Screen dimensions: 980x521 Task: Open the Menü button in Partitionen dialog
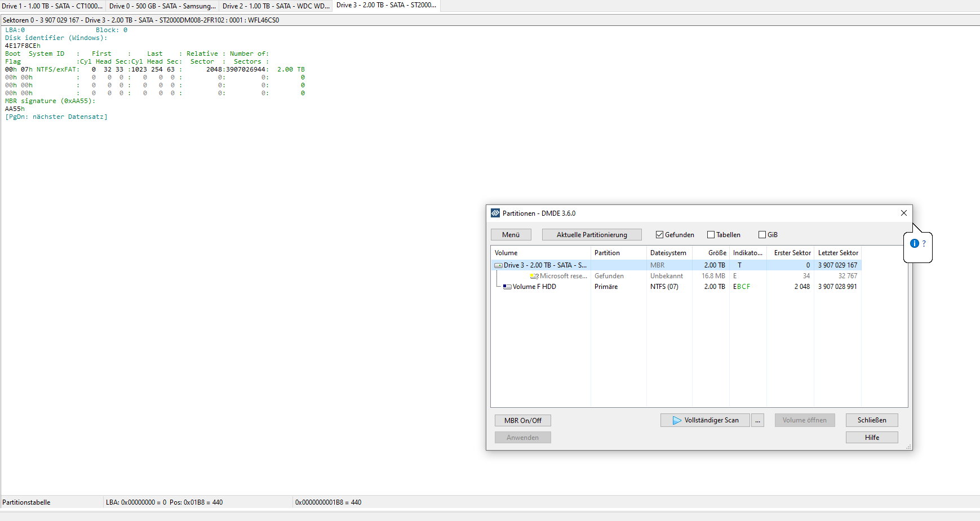point(511,235)
